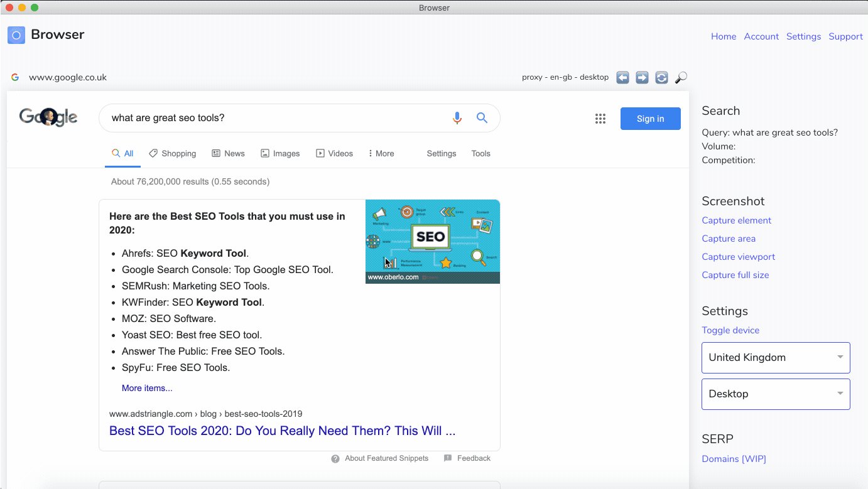Click the Feedback flag icon

pos(448,458)
